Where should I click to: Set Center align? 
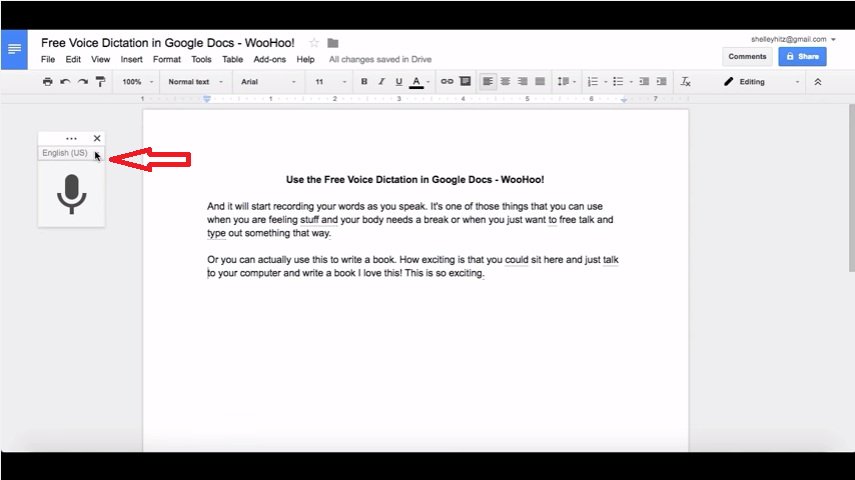click(x=505, y=82)
